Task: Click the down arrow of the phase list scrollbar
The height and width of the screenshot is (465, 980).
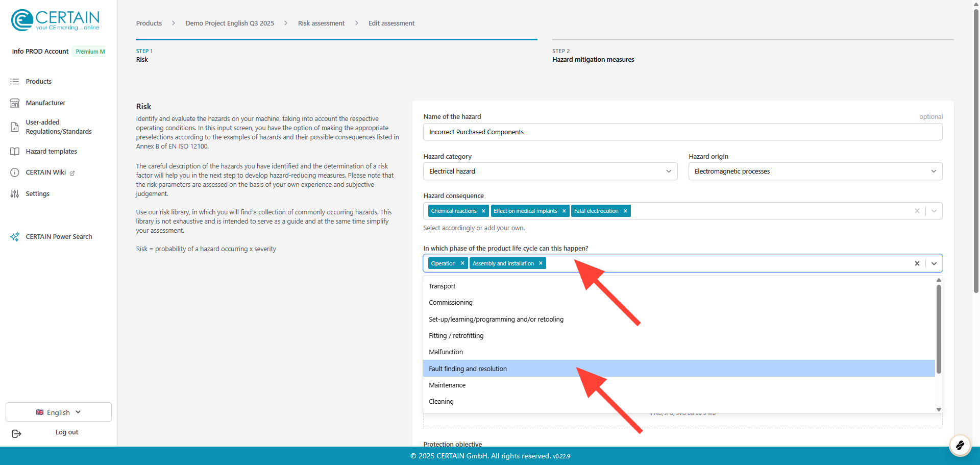Action: click(x=939, y=409)
